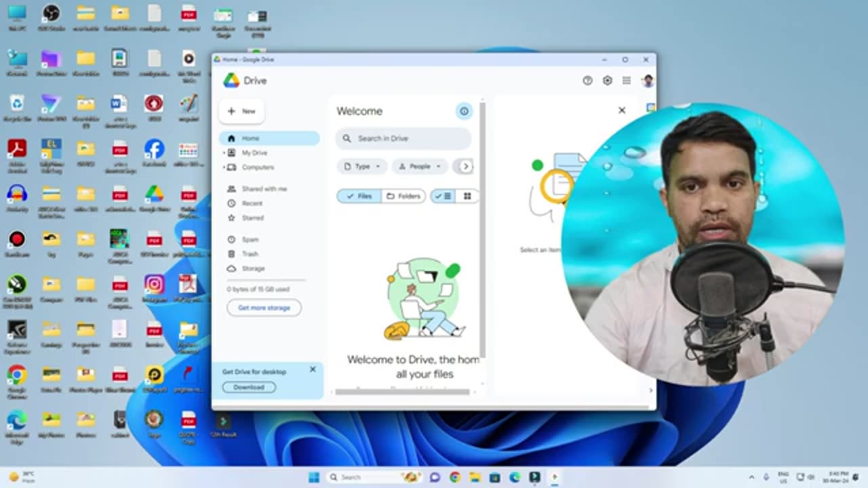Select the Files toggle

pyautogui.click(x=359, y=196)
